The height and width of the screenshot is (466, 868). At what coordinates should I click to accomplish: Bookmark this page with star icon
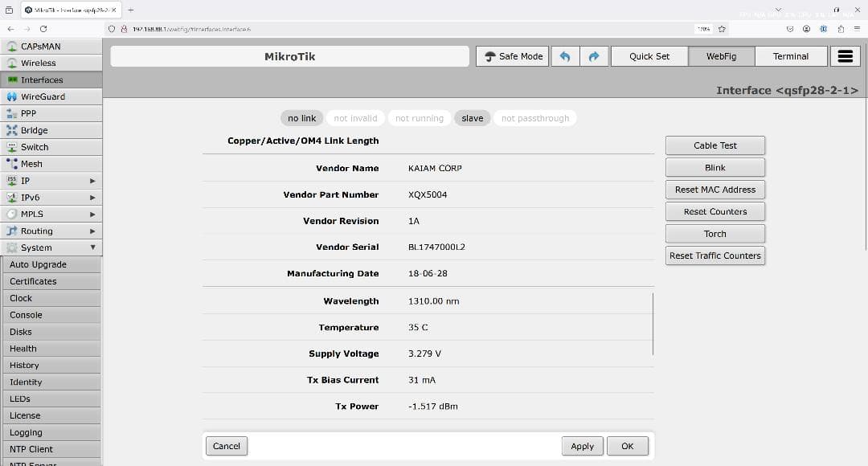click(x=722, y=29)
